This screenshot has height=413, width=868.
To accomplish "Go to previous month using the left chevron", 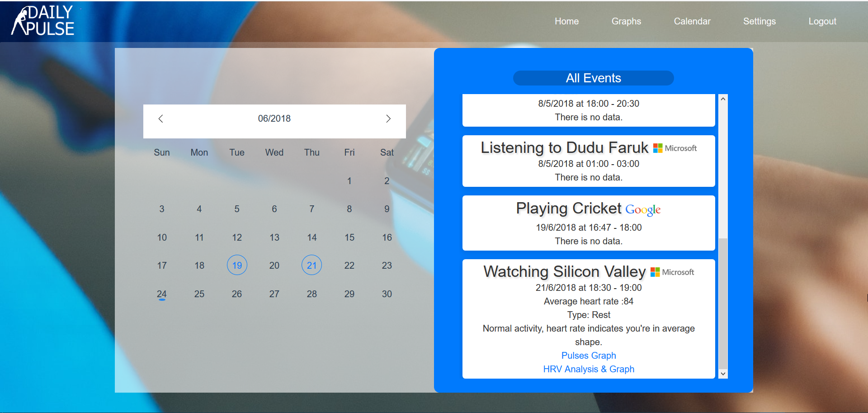I will tap(161, 119).
